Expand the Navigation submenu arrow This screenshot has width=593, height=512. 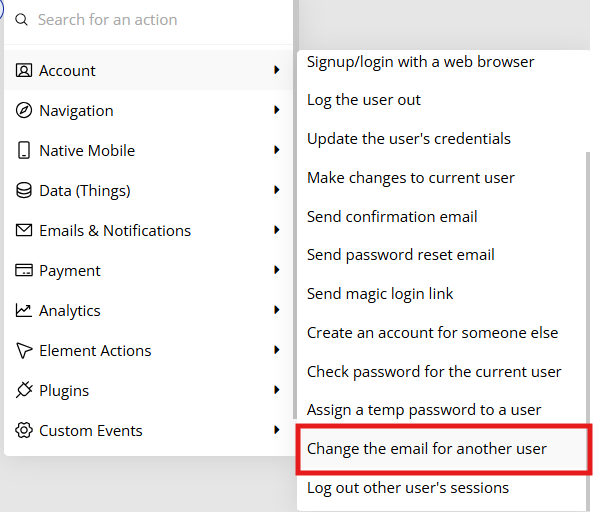click(277, 110)
